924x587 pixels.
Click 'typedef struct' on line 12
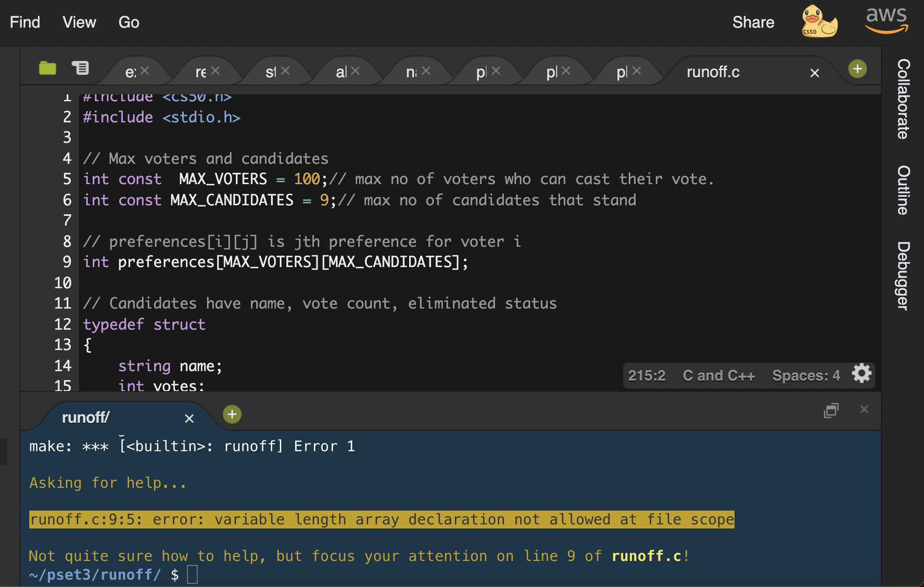click(144, 324)
